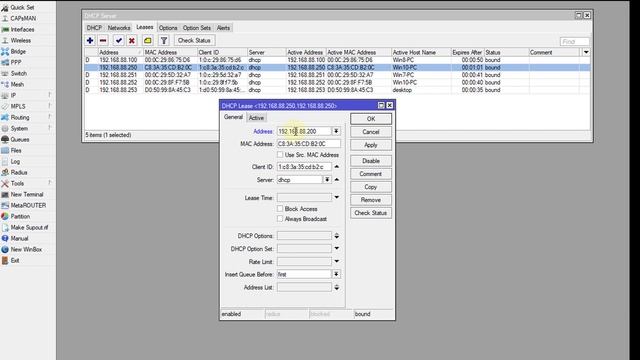Click Copy in DHCP Lease dialog
This screenshot has height=360, width=640.
click(371, 187)
